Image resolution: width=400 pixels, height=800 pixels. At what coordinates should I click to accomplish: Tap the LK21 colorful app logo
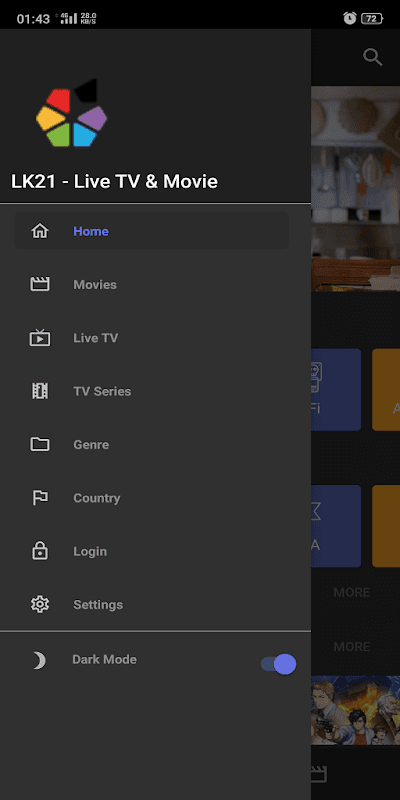[x=71, y=113]
